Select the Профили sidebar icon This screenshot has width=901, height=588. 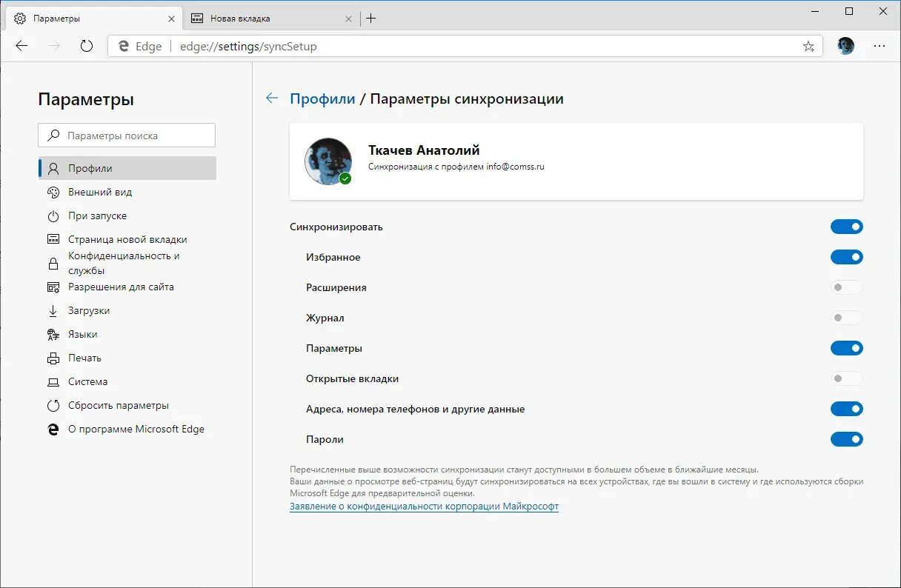(52, 168)
